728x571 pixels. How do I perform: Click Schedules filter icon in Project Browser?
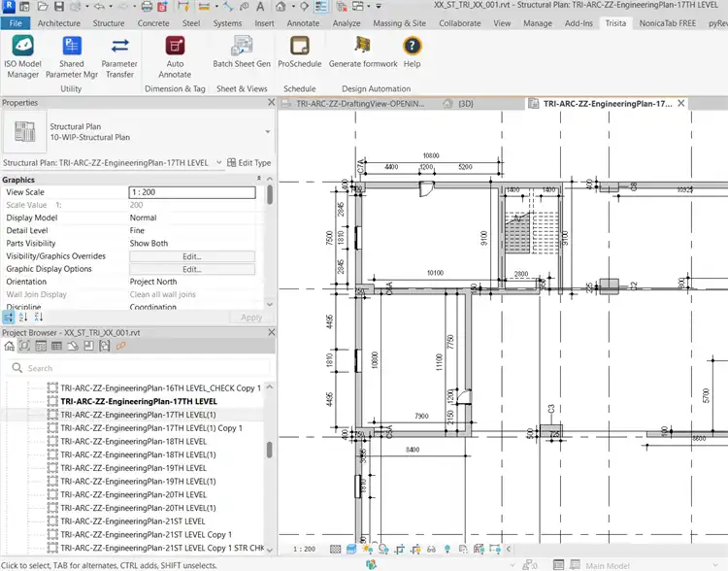pyautogui.click(x=56, y=346)
